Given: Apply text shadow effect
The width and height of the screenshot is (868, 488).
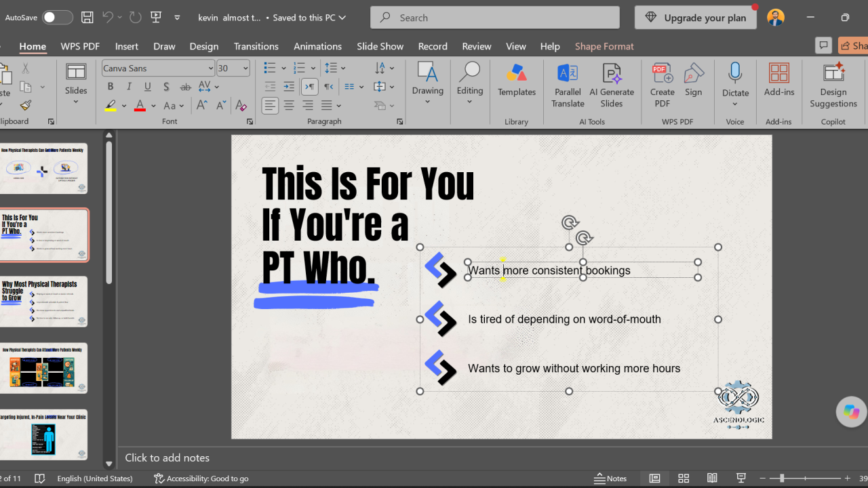Looking at the screenshot, I should coord(167,87).
